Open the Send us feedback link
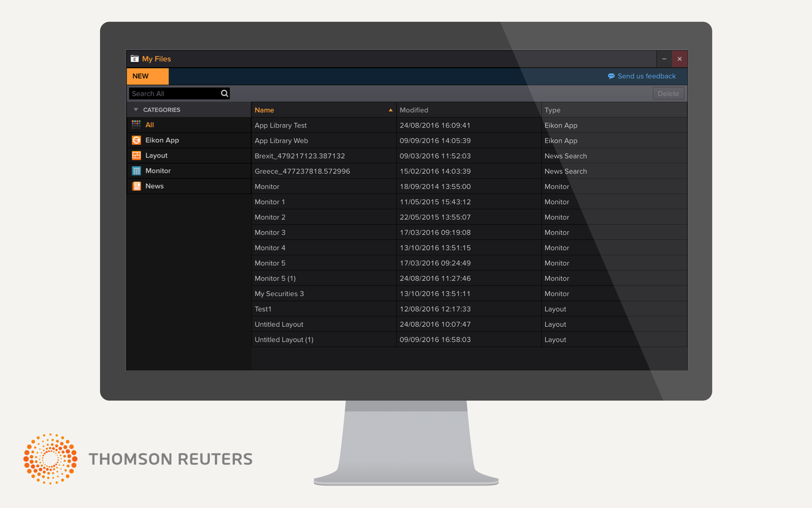 [x=646, y=76]
